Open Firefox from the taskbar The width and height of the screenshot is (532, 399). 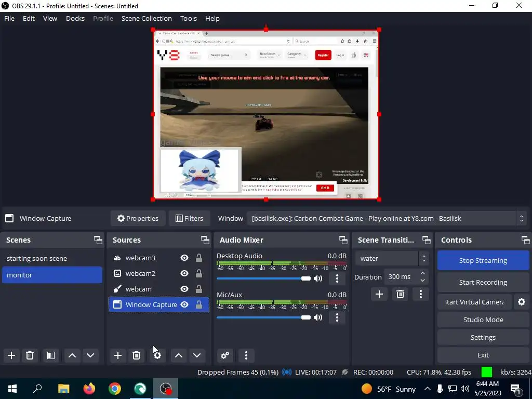(x=89, y=389)
